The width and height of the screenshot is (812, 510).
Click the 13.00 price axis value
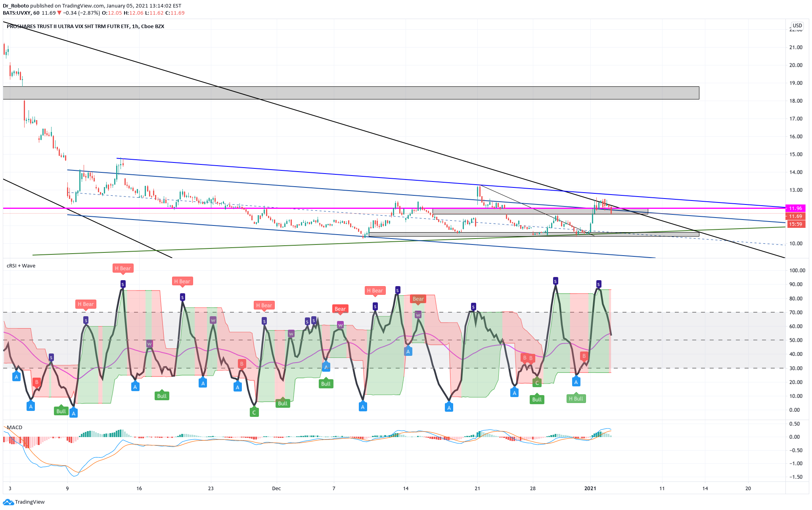click(796, 190)
